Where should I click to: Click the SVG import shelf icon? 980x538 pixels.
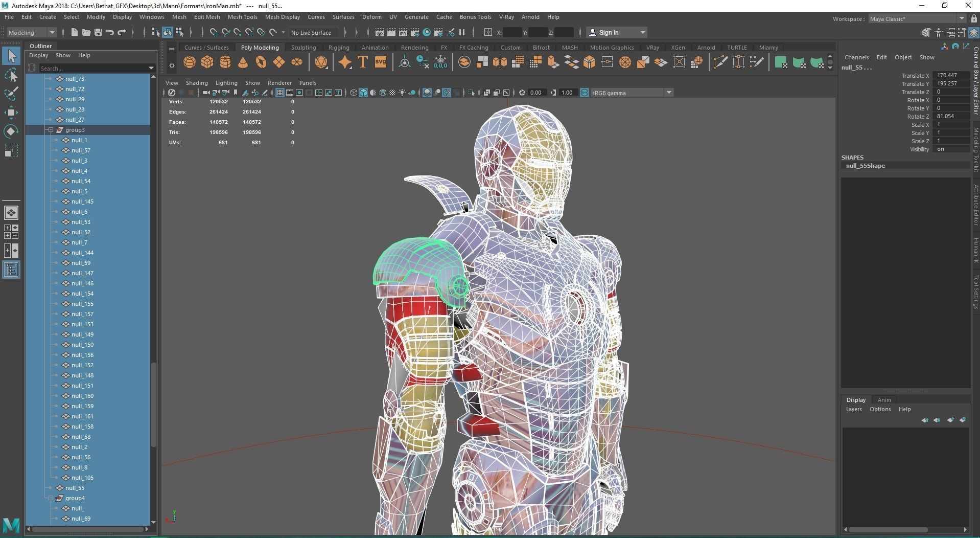[x=381, y=62]
